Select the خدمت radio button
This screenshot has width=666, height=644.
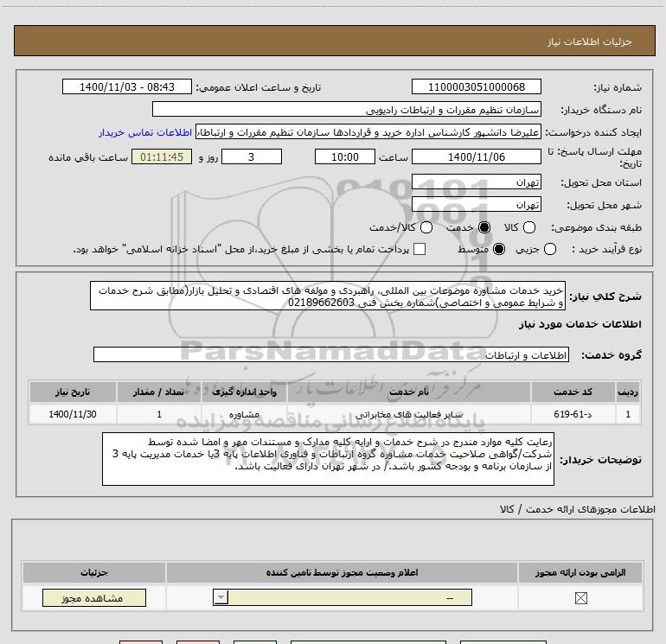pyautogui.click(x=484, y=227)
